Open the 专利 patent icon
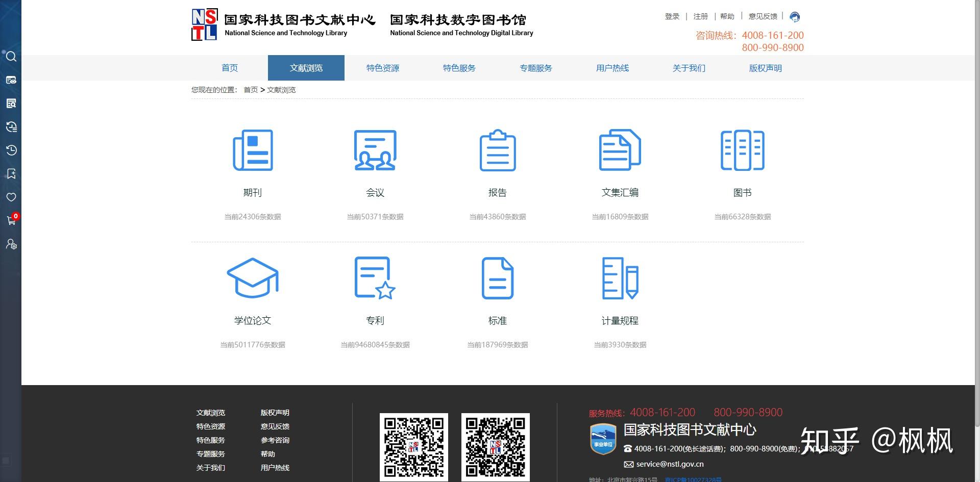Viewport: 980px width, 482px height. click(x=375, y=278)
